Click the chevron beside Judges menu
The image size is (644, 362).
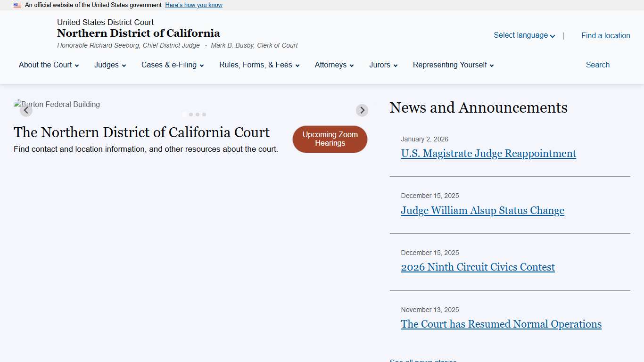pos(124,66)
